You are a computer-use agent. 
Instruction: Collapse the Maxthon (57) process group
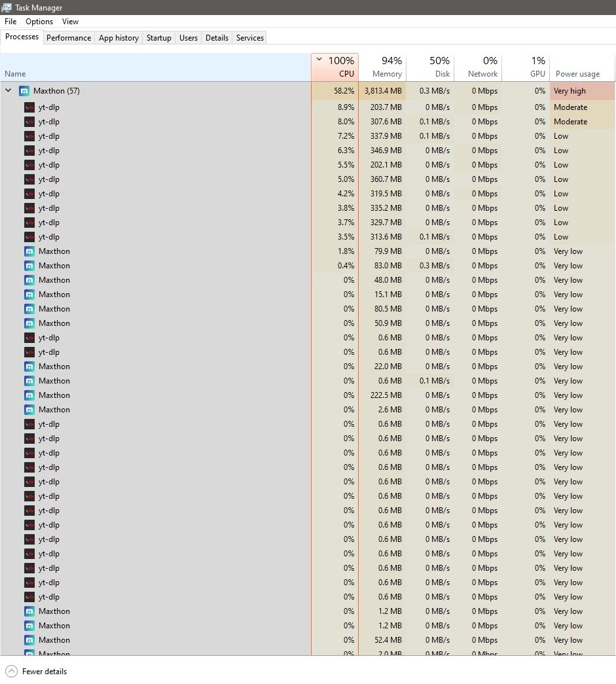click(x=9, y=91)
